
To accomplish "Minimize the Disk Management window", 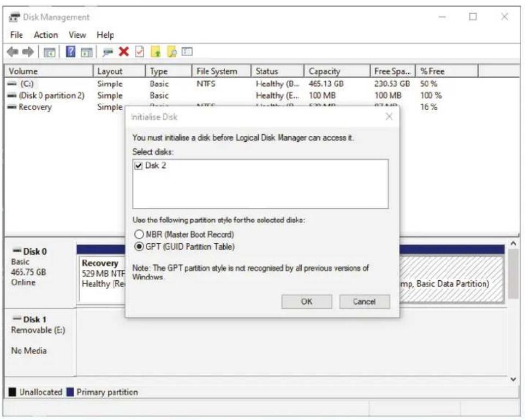I will click(442, 16).
